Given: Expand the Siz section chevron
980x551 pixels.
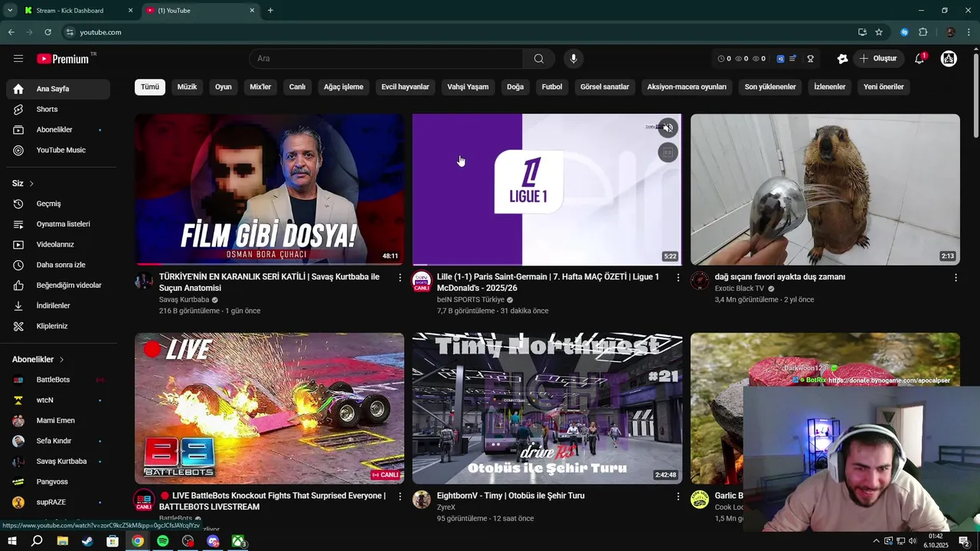Looking at the screenshot, I should click(31, 184).
